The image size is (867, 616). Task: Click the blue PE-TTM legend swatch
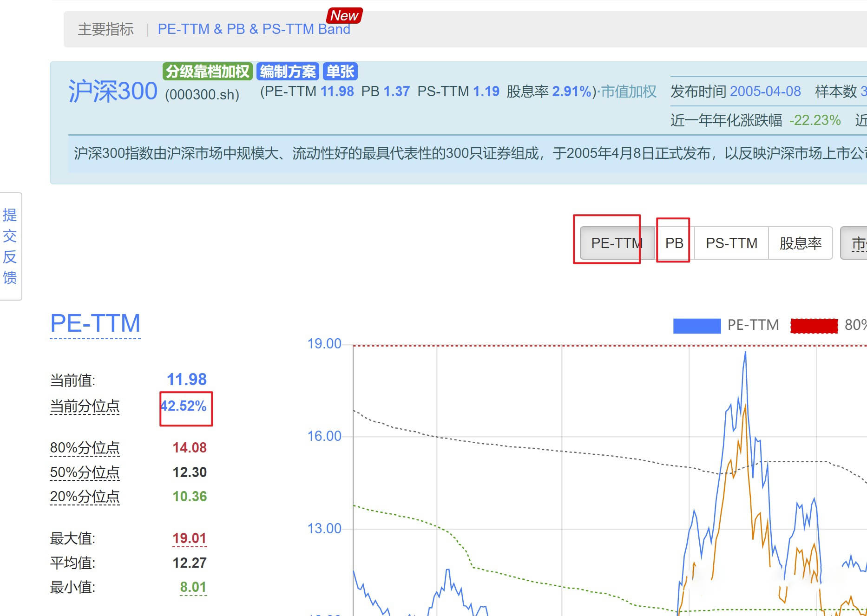(696, 326)
